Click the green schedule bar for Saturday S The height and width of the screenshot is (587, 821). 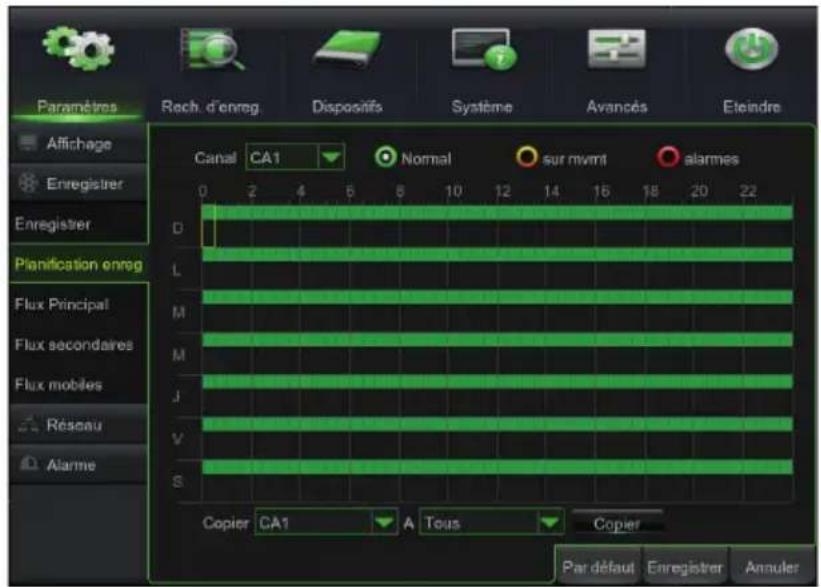click(x=497, y=467)
